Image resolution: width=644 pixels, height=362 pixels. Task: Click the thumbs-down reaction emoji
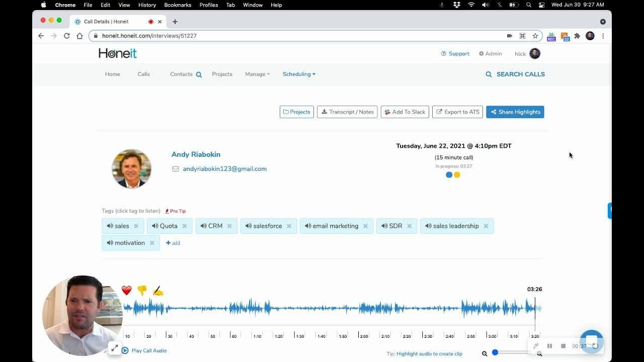click(x=142, y=291)
